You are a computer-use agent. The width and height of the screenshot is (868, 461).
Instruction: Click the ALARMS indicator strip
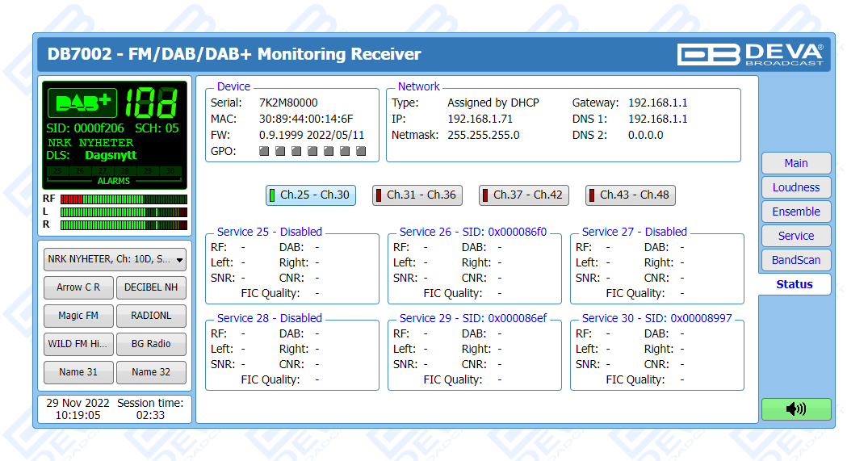pos(114,175)
